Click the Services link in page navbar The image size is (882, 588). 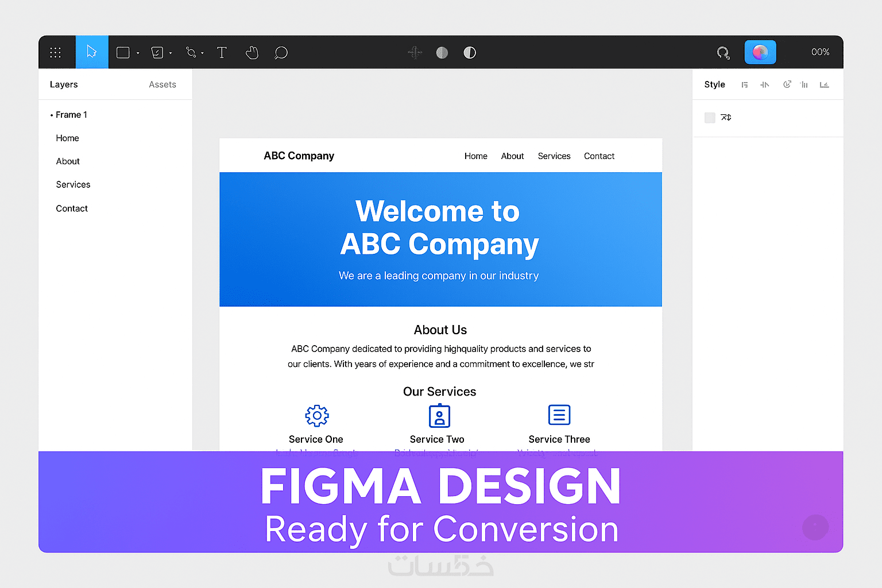554,156
